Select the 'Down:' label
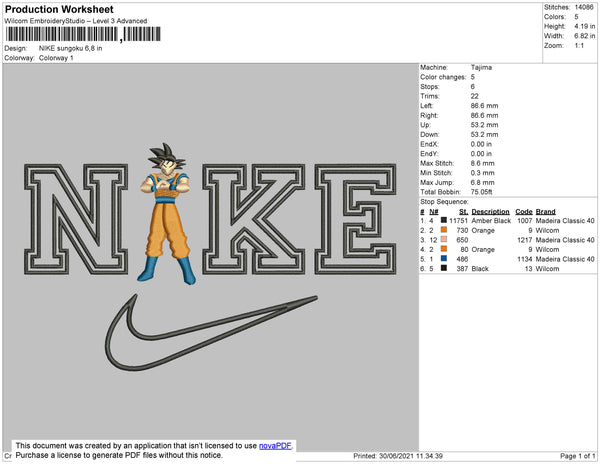This screenshot has width=600, height=464. click(x=430, y=134)
